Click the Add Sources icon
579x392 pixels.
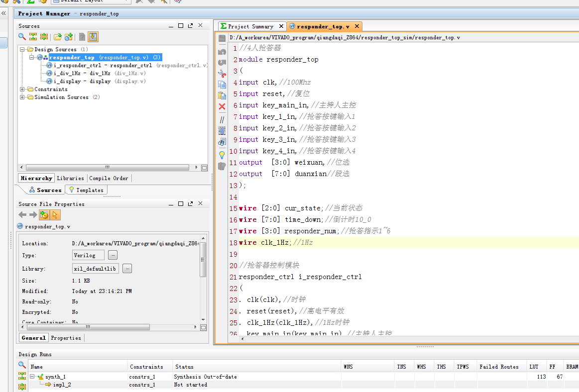69,36
